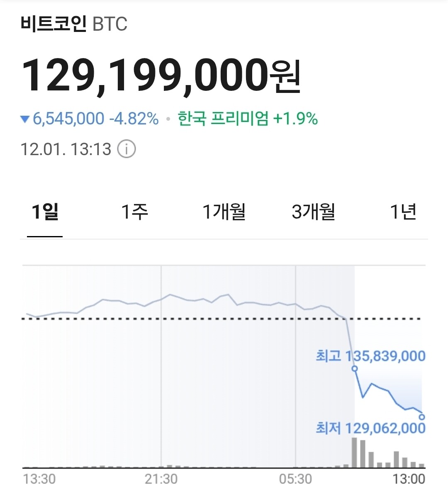This screenshot has width=448, height=492.
Task: Click the 05:30 time axis label
Action: pyautogui.click(x=295, y=479)
